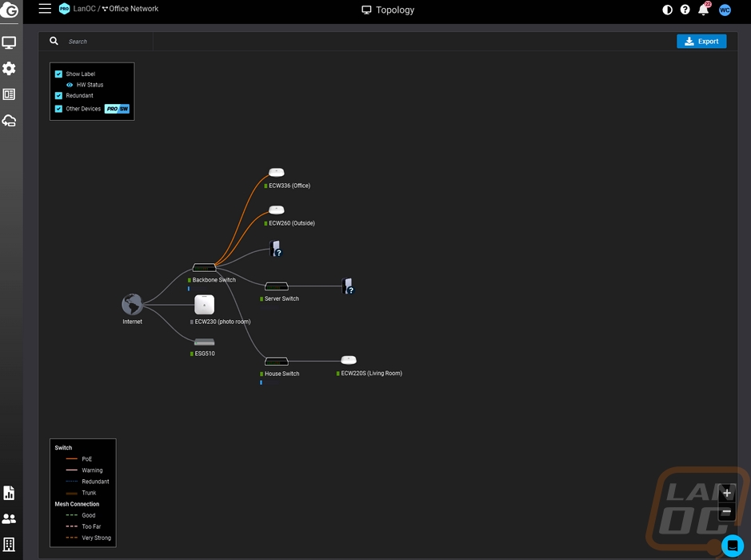Screen dimensions: 751x560
Task: Click the LanOC organization breadcrumb
Action: tap(84, 9)
